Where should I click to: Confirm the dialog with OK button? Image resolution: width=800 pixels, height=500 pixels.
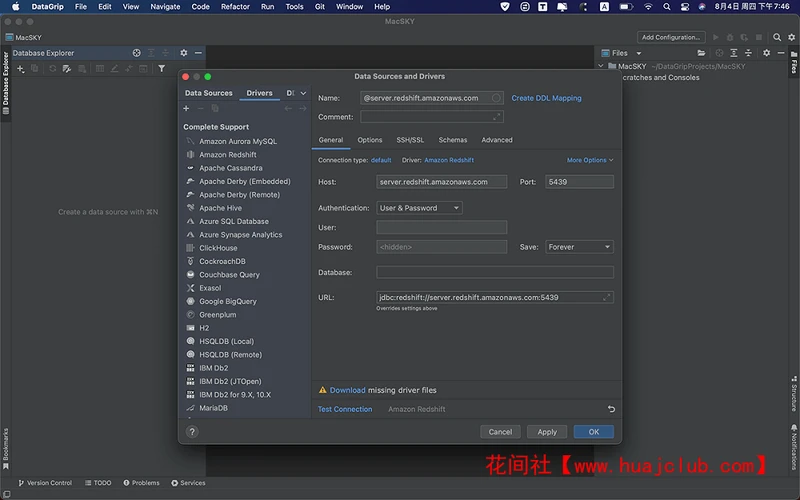[593, 432]
